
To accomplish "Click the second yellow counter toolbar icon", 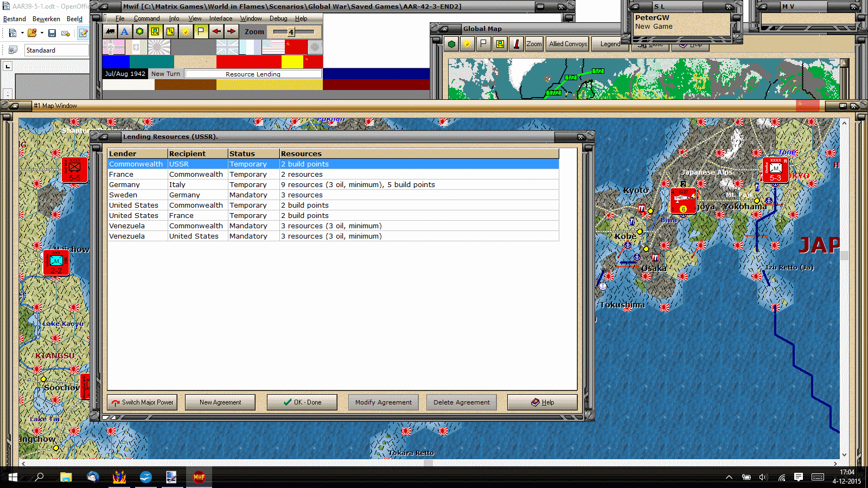I will coord(170,31).
